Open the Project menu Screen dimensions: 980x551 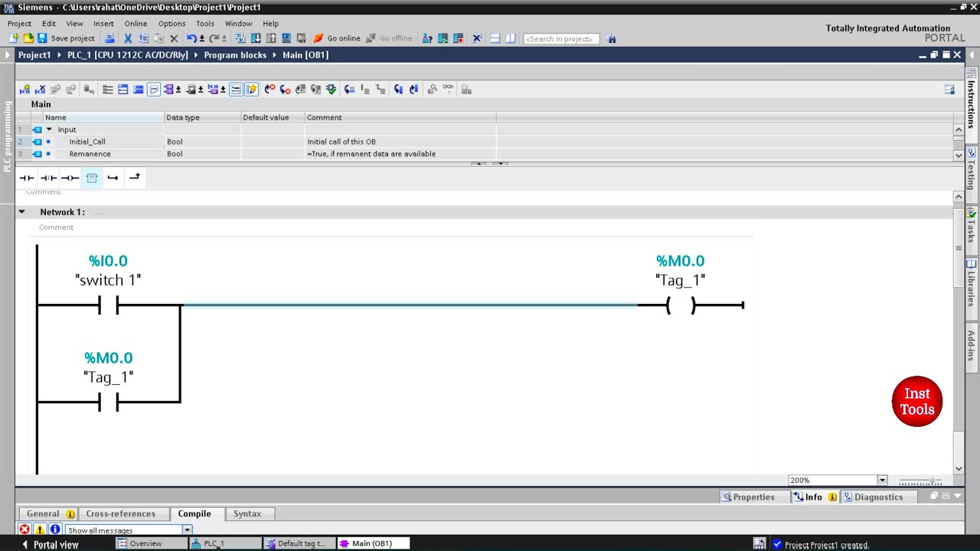[x=19, y=24]
